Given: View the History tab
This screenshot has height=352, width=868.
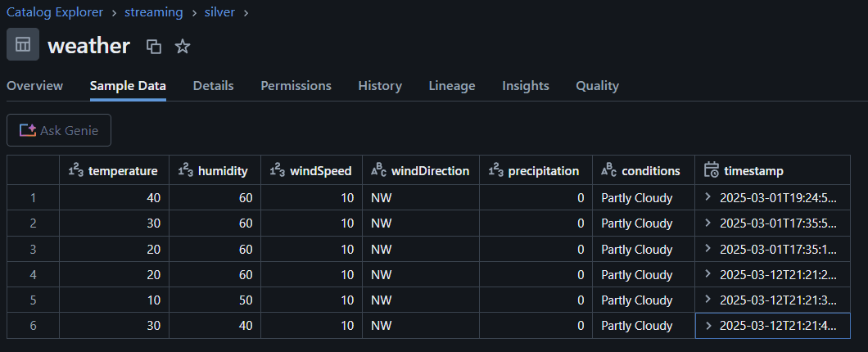Looking at the screenshot, I should (380, 86).
